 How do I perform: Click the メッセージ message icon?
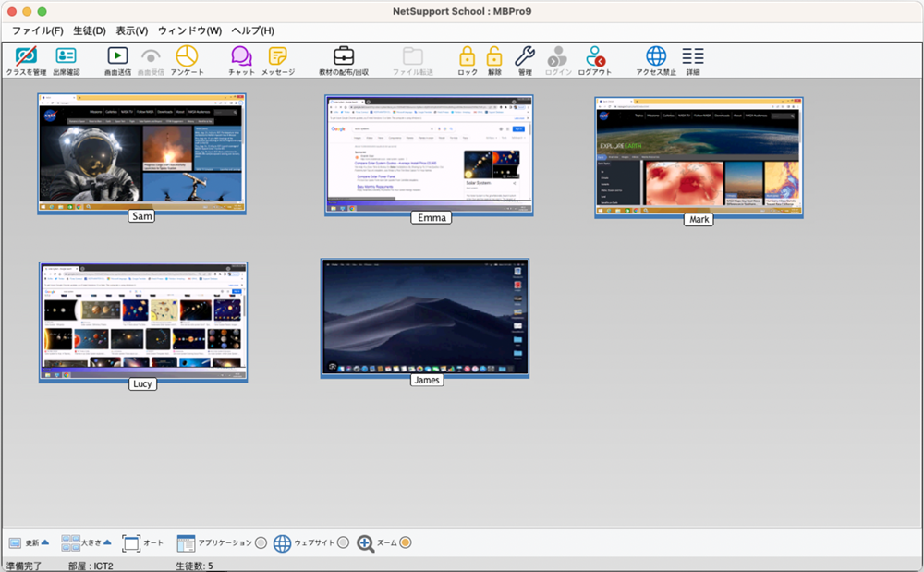tap(278, 57)
